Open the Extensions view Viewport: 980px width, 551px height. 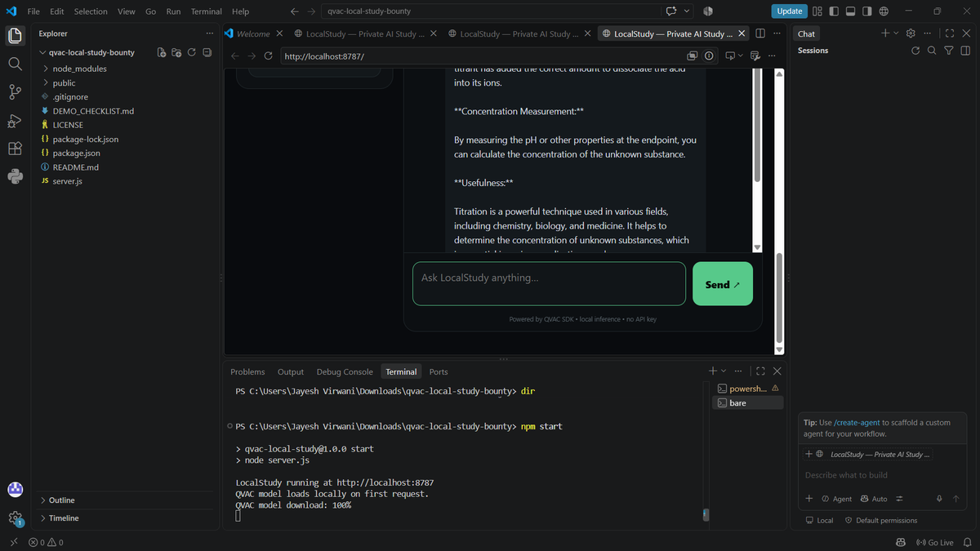(x=15, y=149)
